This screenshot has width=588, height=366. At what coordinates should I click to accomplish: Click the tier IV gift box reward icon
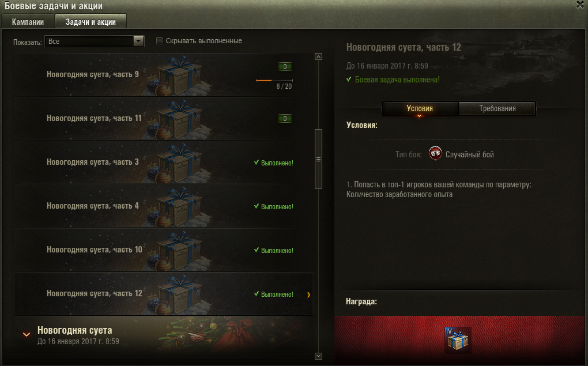[458, 340]
